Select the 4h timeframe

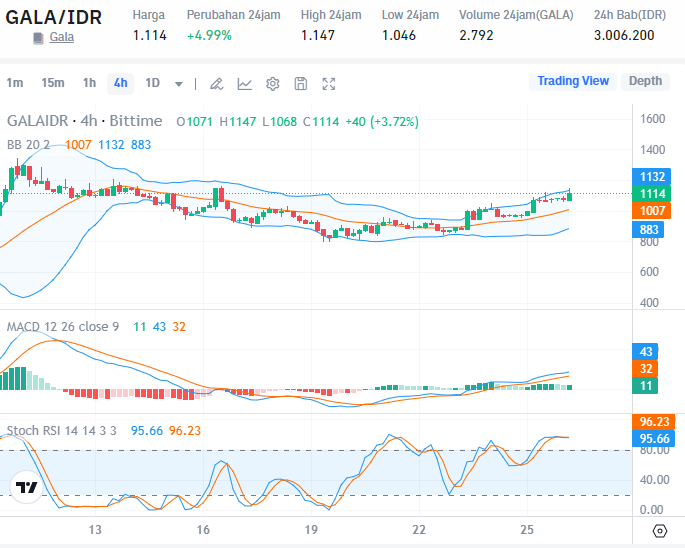click(121, 83)
